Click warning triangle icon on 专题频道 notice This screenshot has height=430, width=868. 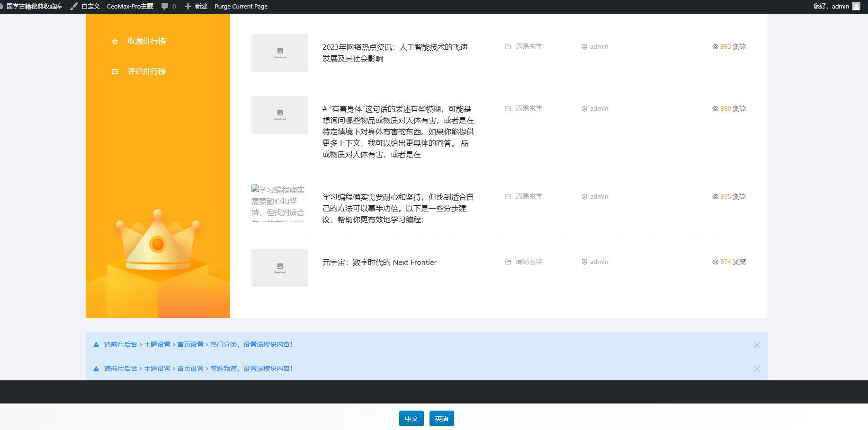[96, 369]
